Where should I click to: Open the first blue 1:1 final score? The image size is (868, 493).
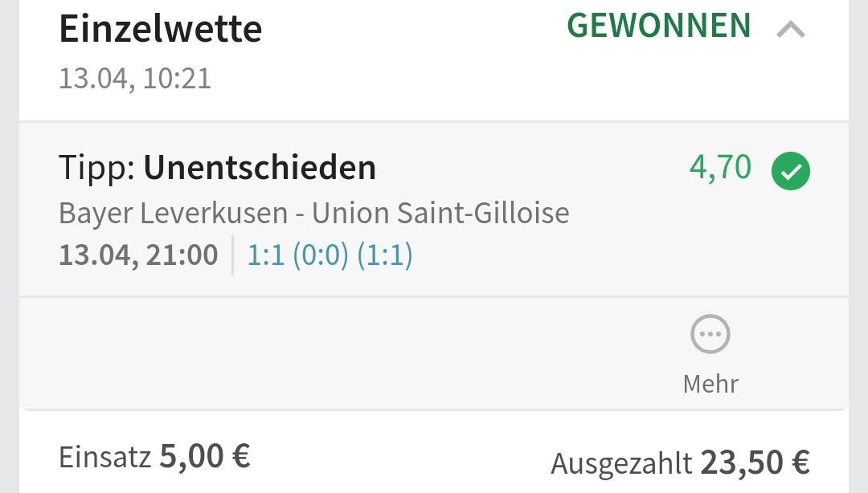tap(265, 255)
